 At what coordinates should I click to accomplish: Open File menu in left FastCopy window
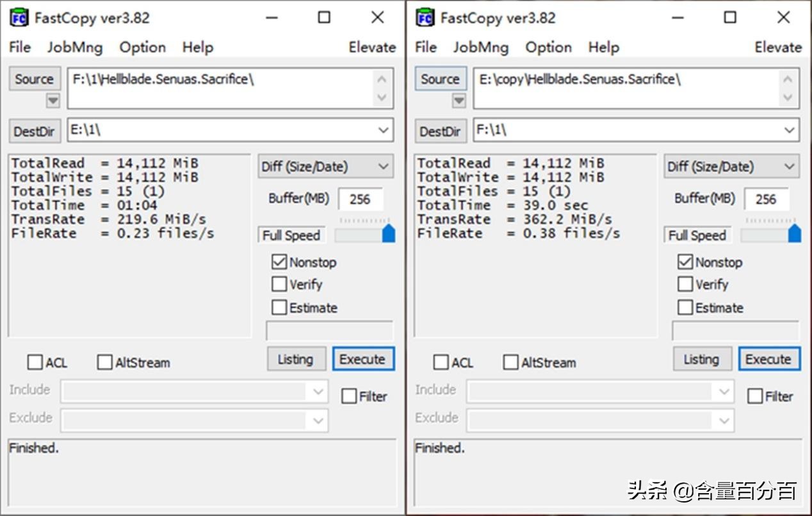click(20, 47)
